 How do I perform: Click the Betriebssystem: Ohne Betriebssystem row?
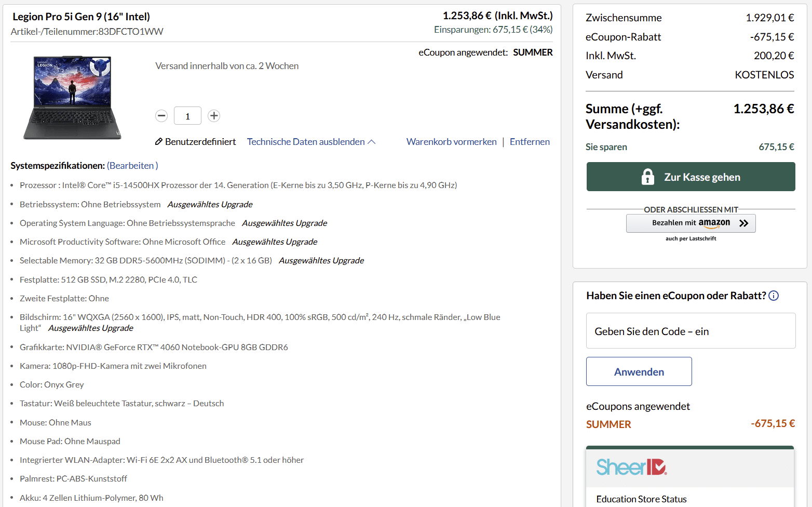click(x=136, y=205)
